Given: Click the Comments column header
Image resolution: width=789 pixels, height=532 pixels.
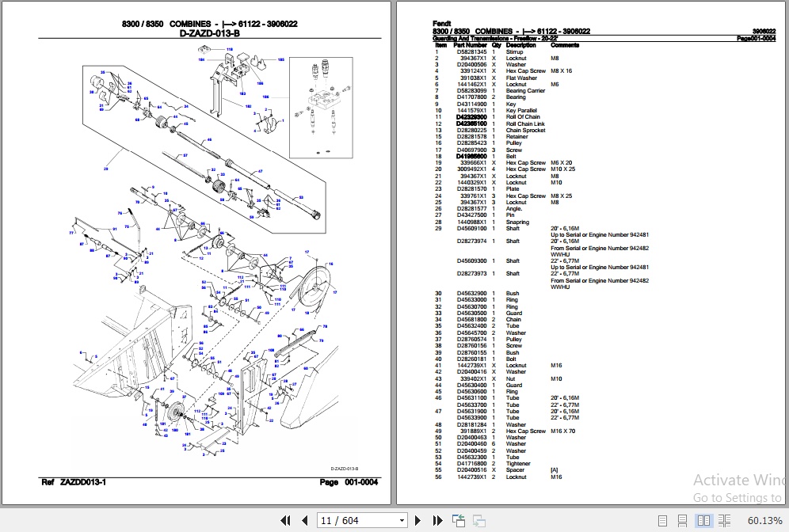Looking at the screenshot, I should click(x=565, y=45).
